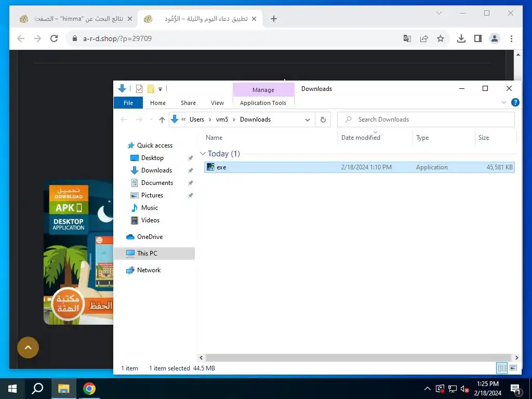Go up one folder level in Explorer
This screenshot has width=532, height=399.
tap(162, 119)
